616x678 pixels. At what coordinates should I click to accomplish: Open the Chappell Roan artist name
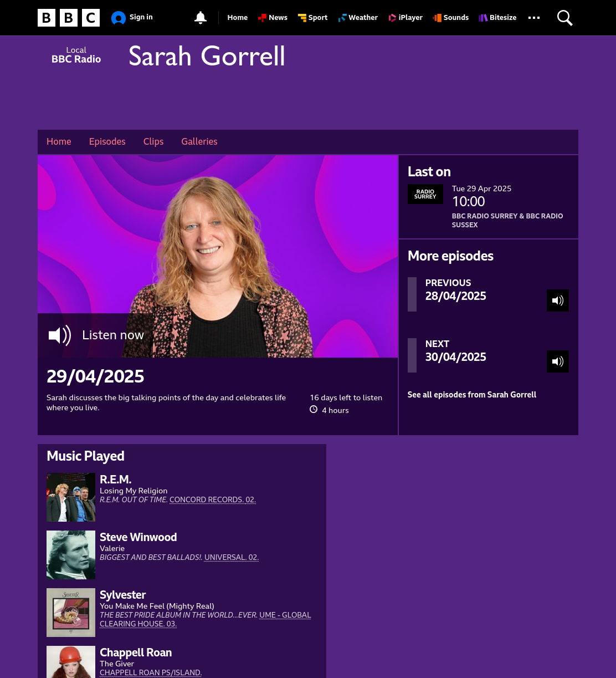(136, 652)
